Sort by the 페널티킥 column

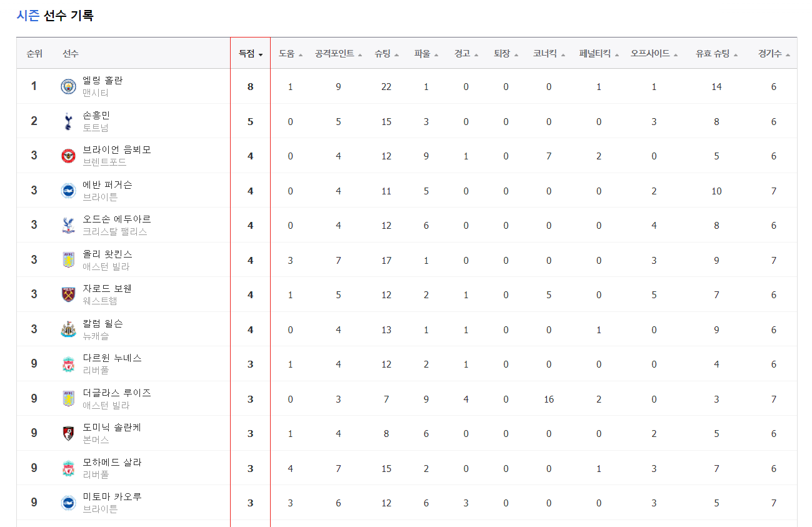[599, 54]
